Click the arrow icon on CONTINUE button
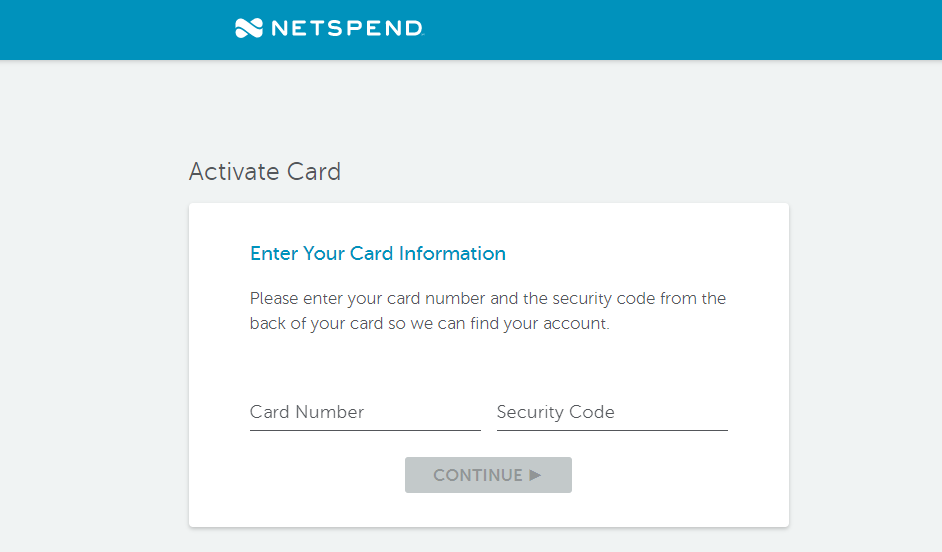Image resolution: width=942 pixels, height=552 pixels. [535, 475]
